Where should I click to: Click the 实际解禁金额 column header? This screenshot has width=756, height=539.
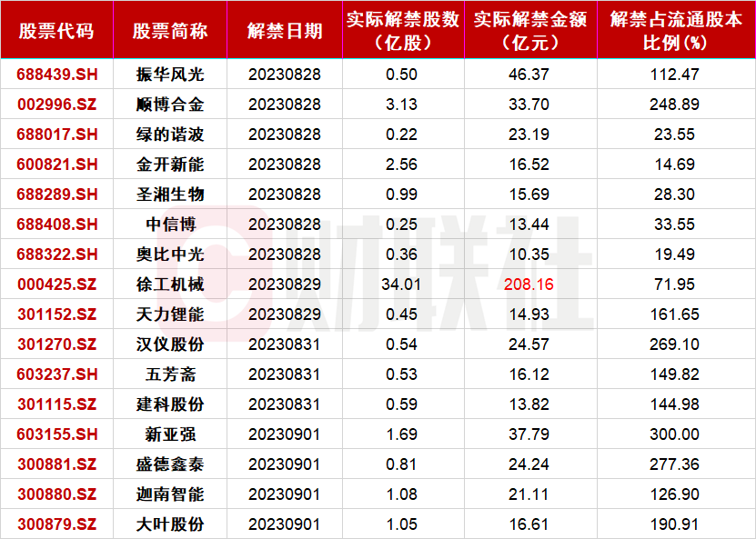pyautogui.click(x=530, y=30)
